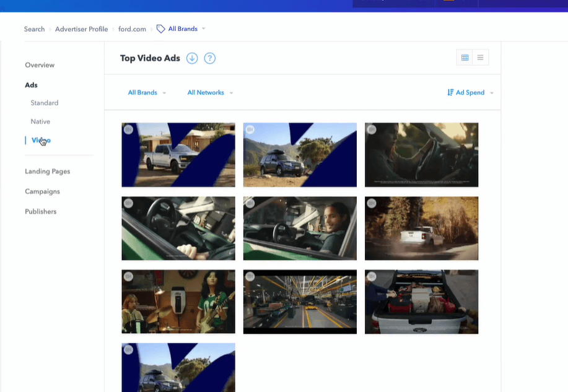Switch to list view layout
Image resolution: width=568 pixels, height=392 pixels.
tap(480, 58)
